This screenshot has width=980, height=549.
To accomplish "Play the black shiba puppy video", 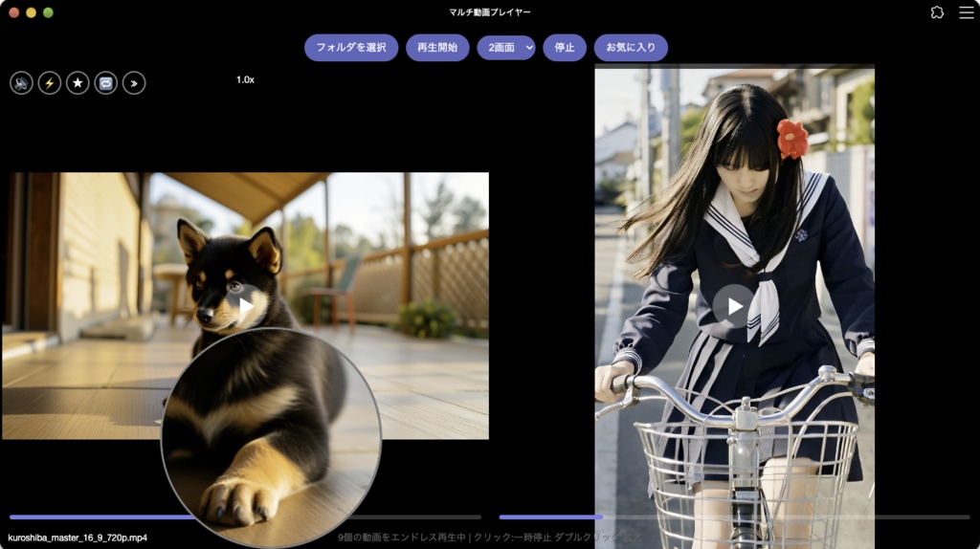I will coord(245,306).
